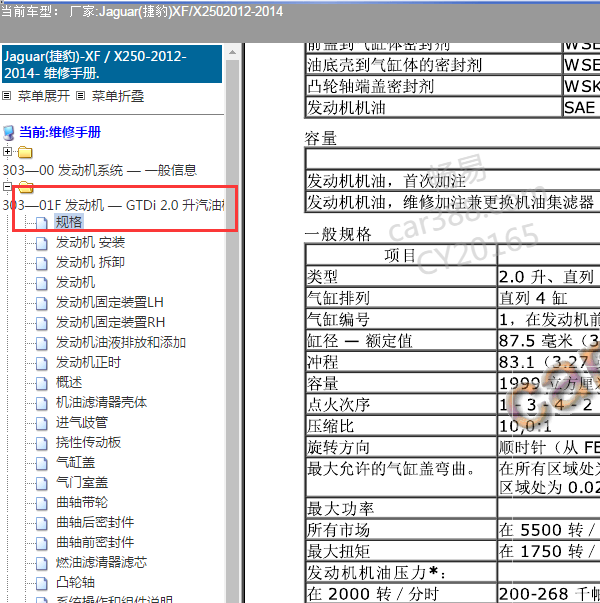The image size is (600, 603).
Task: Click page icon next to 燃油滤清器滤芯
Action: coord(42,563)
